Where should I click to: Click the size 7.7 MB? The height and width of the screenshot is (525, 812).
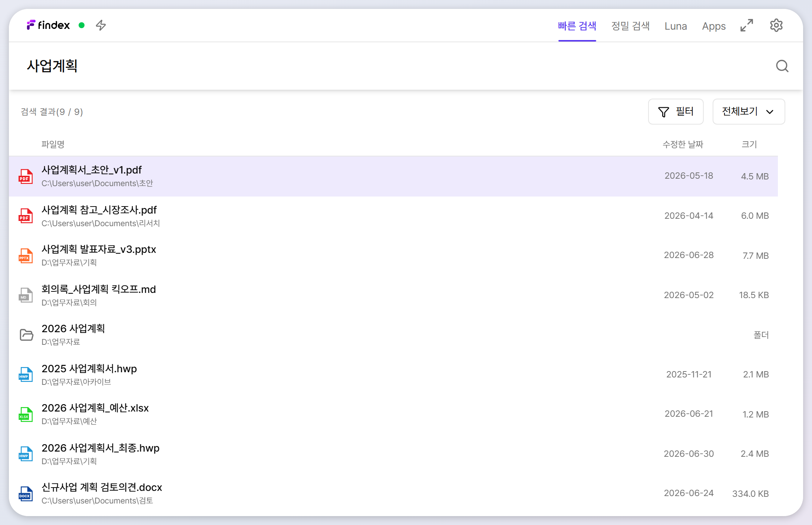point(756,256)
